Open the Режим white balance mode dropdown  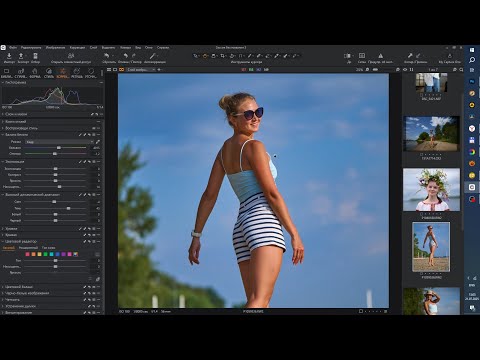point(59,142)
